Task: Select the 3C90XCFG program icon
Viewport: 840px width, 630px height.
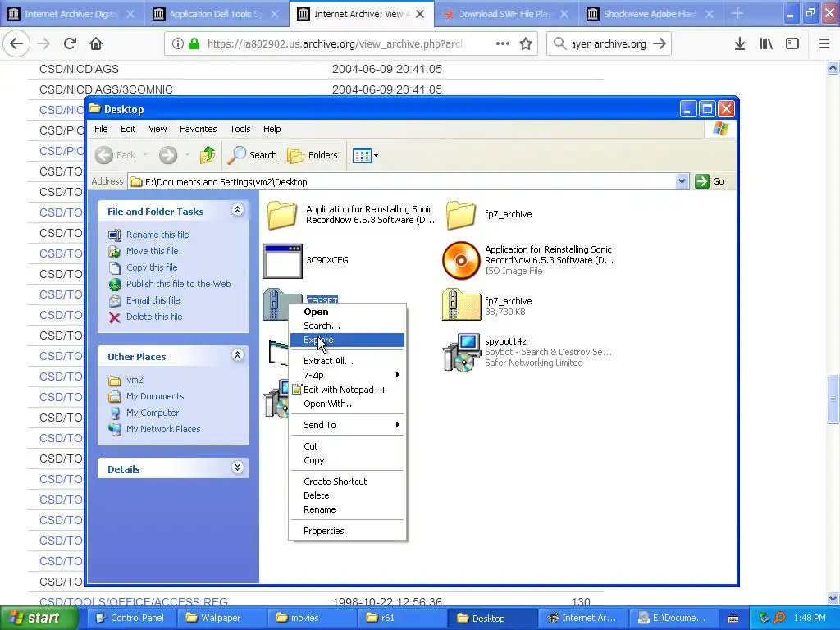Action: click(283, 261)
